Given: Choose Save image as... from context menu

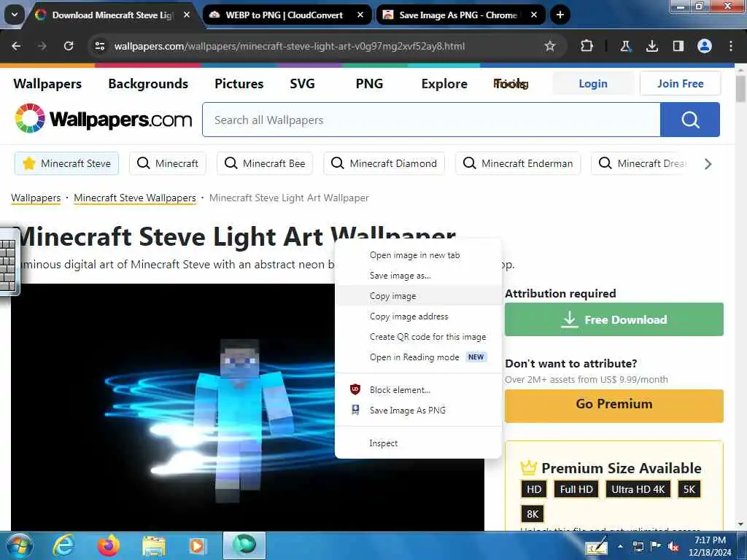Looking at the screenshot, I should tap(418, 276).
